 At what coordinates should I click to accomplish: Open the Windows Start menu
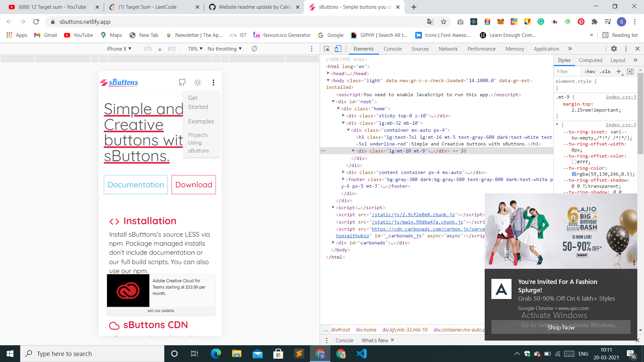point(10,354)
